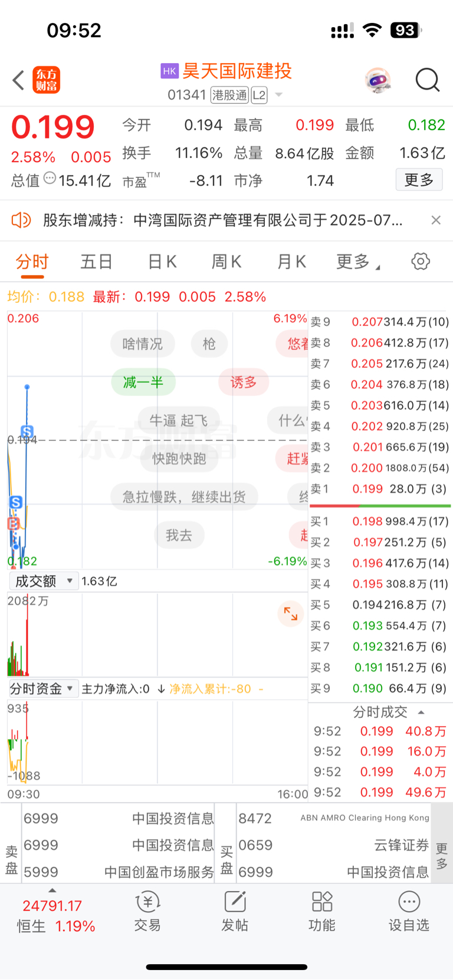Tap the large 0.199 current price

53,127
